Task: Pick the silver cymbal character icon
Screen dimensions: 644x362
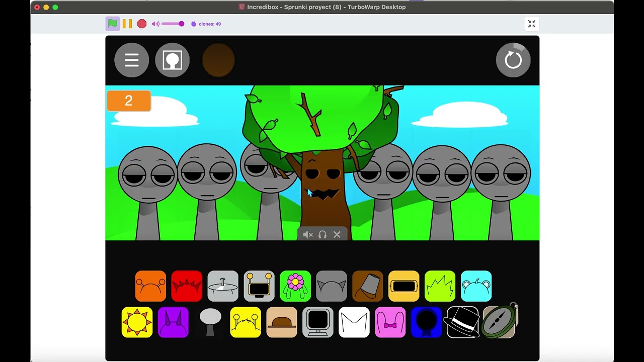Action: [223, 286]
